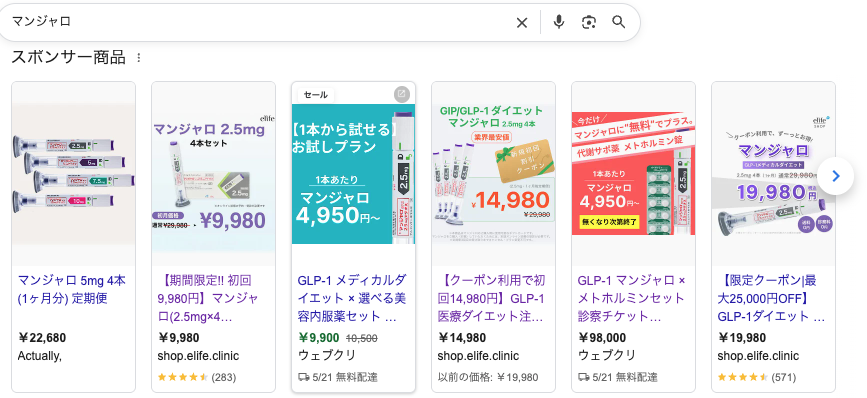Select the 以前の価格: ¥19,980 text
The width and height of the screenshot is (867, 398).
[488, 378]
